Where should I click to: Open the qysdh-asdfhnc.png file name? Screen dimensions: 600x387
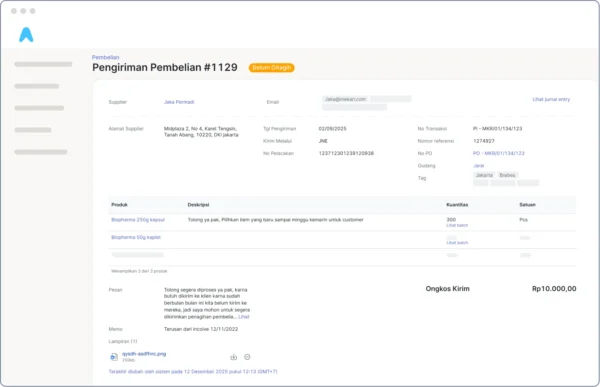(x=144, y=354)
